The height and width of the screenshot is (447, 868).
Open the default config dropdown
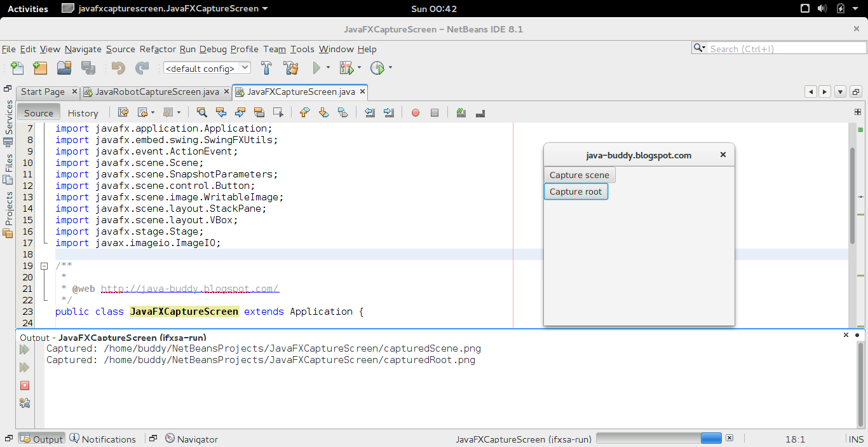click(207, 68)
